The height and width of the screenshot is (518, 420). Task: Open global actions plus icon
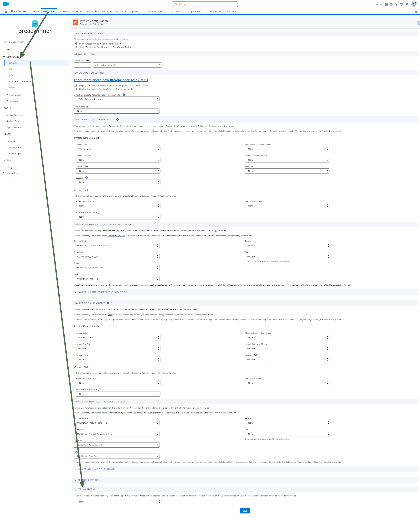tap(386, 4)
